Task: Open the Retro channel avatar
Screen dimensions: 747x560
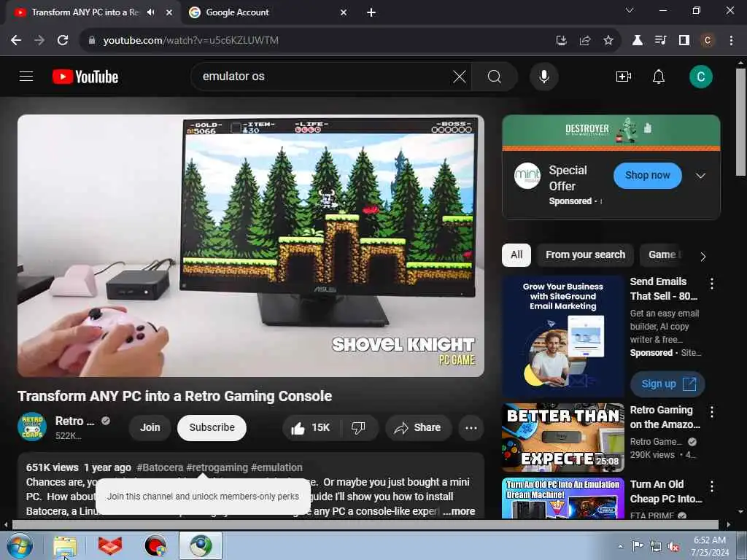Action: click(32, 427)
